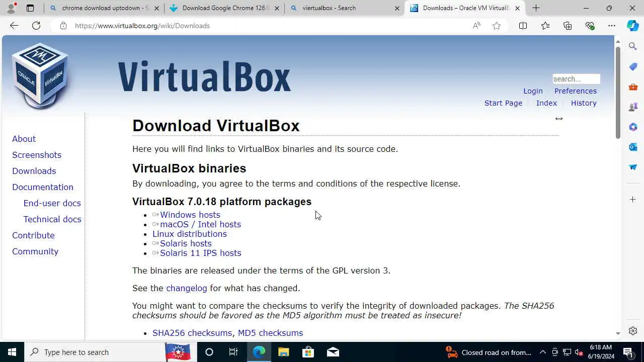Open SHA256 checksums link
644x362 pixels.
(x=192, y=333)
